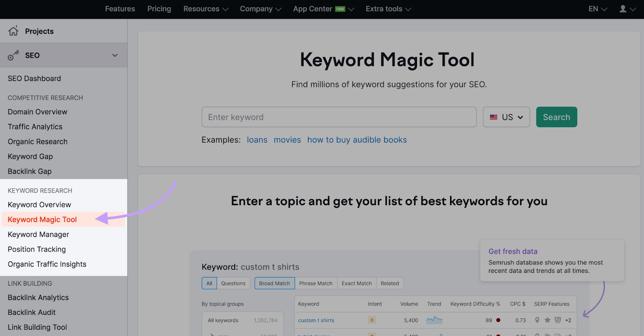Viewport: 644px width, 336px height.
Task: Focus the Enter keyword input field
Action: tap(339, 117)
